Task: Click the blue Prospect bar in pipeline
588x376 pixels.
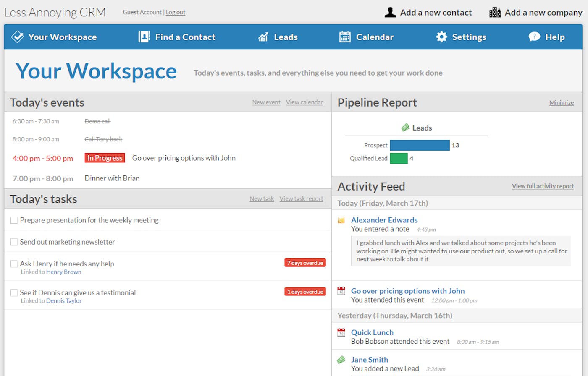Action: [420, 145]
